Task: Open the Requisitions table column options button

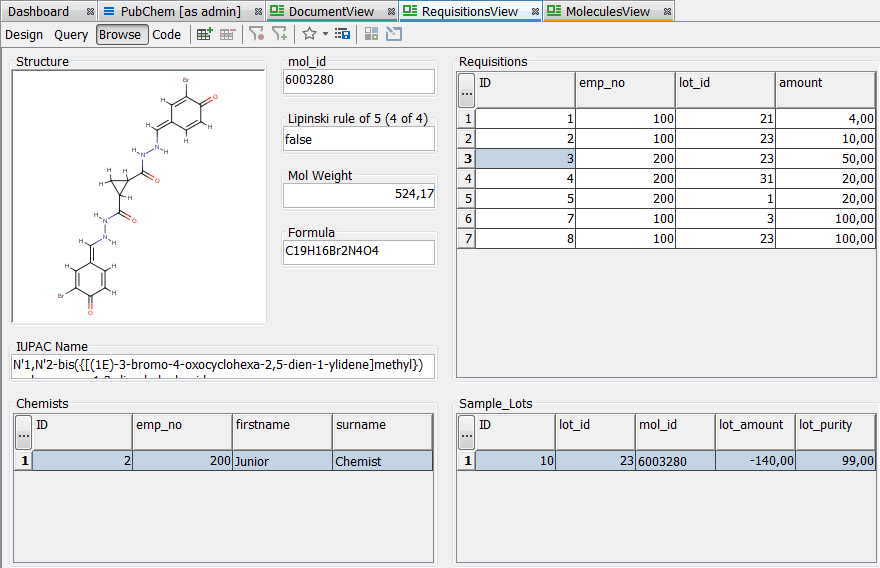Action: point(466,90)
